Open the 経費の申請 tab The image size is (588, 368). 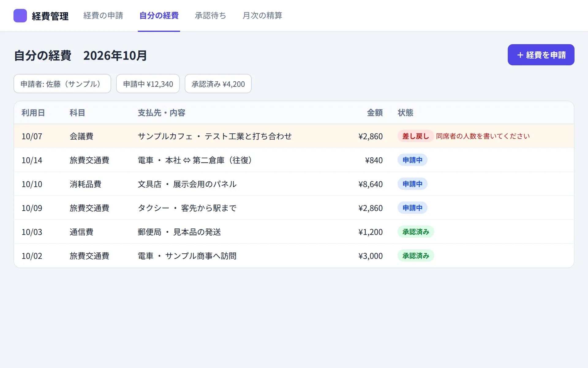[x=103, y=16]
